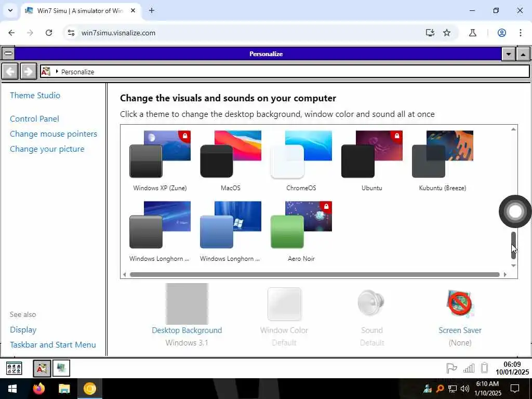Image resolution: width=532 pixels, height=399 pixels.
Task: Open the simulated Start menu button
Action: [14, 368]
